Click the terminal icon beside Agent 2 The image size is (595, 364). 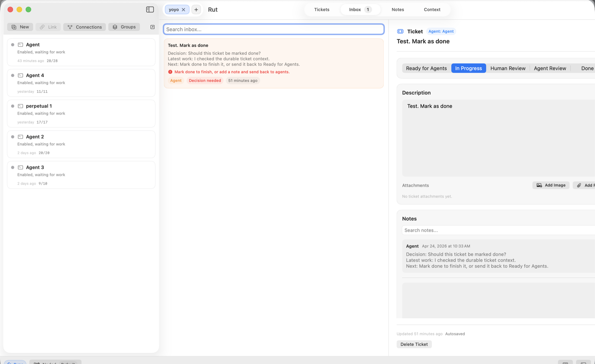(x=20, y=137)
